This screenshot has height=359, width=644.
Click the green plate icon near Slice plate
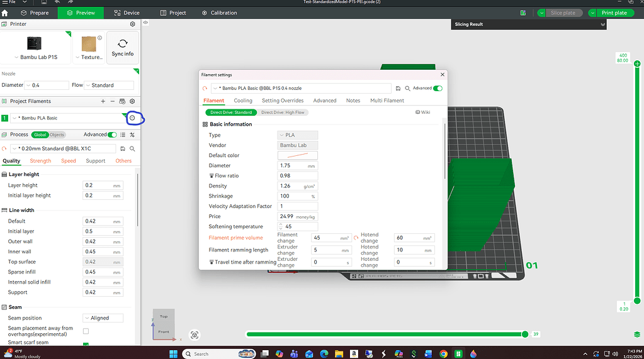523,13
